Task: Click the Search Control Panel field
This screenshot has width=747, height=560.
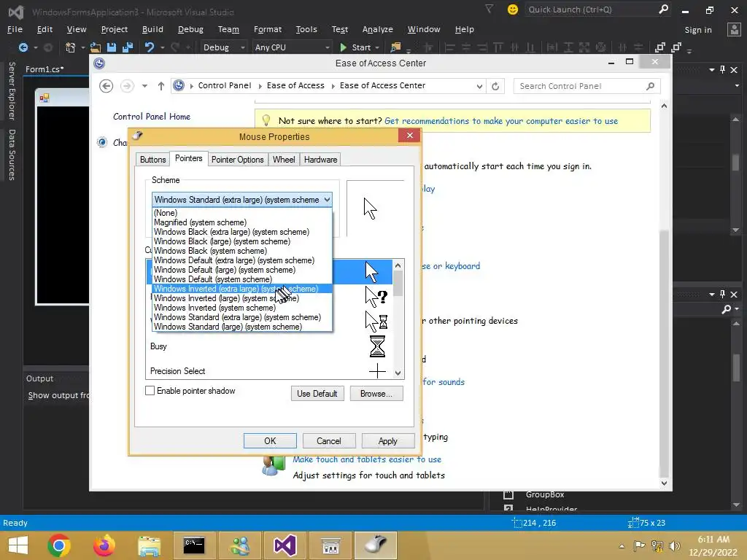Action: pyautogui.click(x=587, y=86)
